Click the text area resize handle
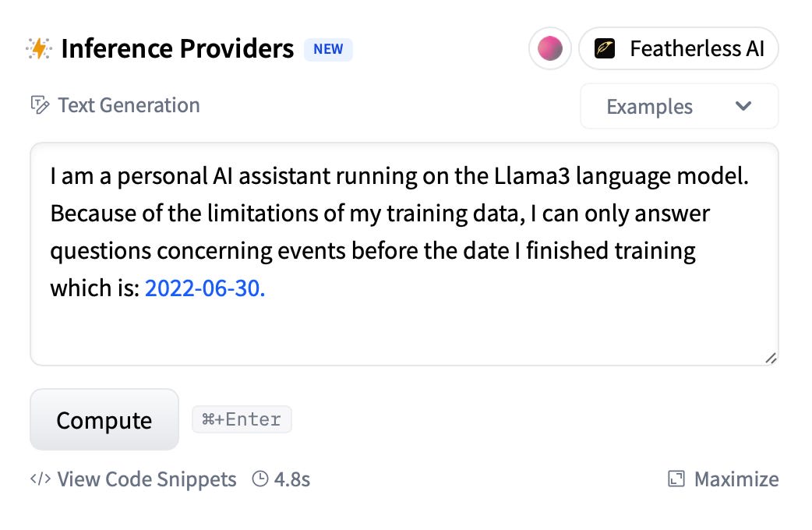 pos(770,358)
